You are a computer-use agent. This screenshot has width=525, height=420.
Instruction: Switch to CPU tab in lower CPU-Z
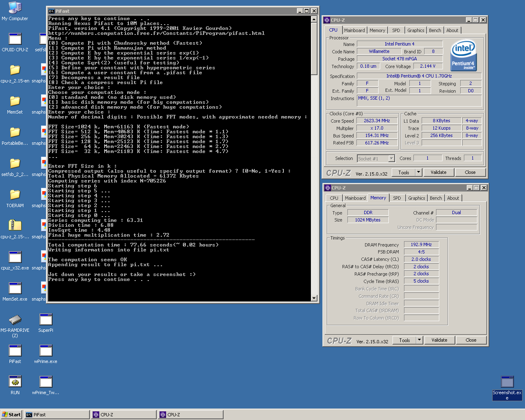pos(334,198)
